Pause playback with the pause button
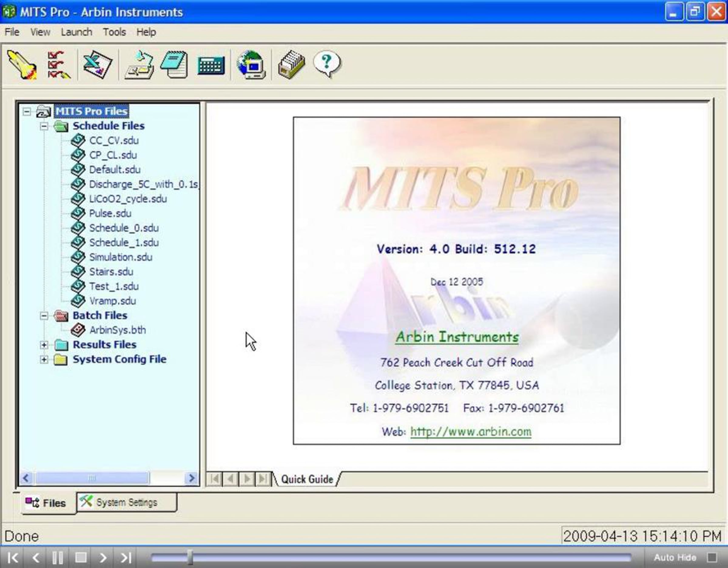The height and width of the screenshot is (568, 728). click(58, 557)
